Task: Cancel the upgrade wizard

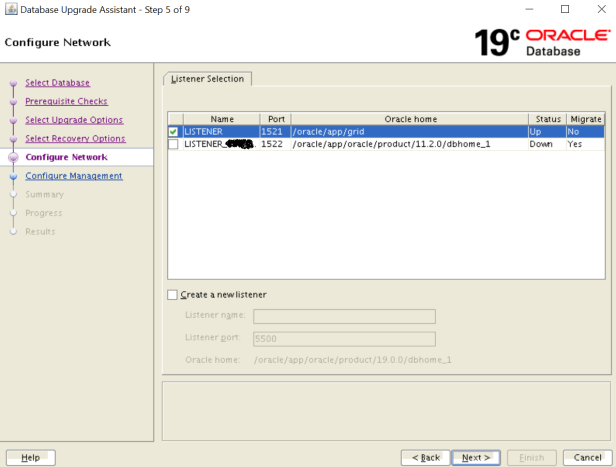Action: pos(585,457)
